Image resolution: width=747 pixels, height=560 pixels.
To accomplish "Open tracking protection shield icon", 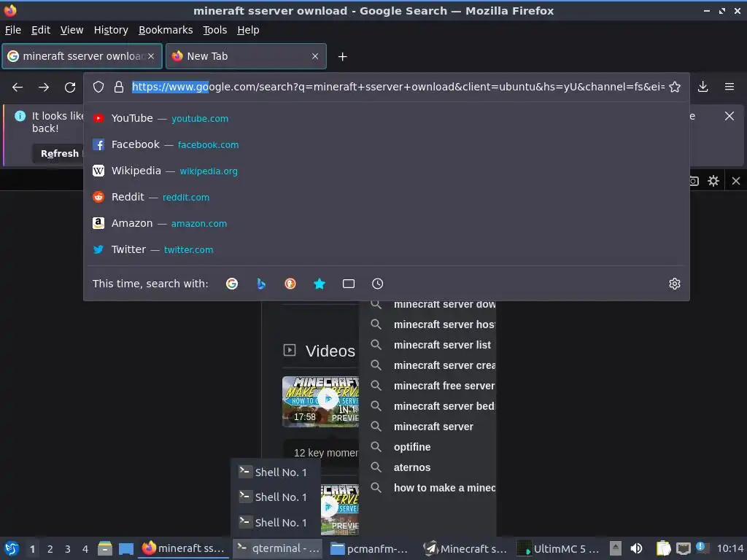I will click(98, 87).
